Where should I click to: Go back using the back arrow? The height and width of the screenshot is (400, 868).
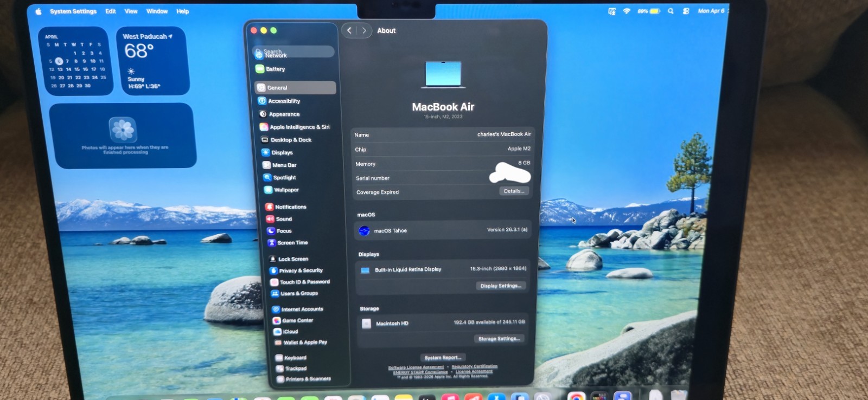click(x=349, y=31)
